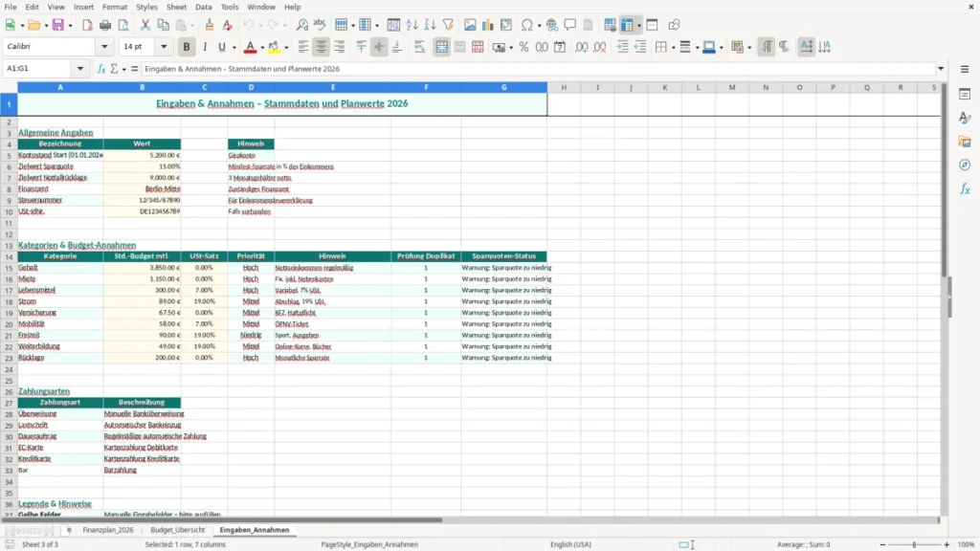Viewport: 980px width, 551px height.
Task: Expand the Name Box dropdown
Action: pyautogui.click(x=80, y=69)
